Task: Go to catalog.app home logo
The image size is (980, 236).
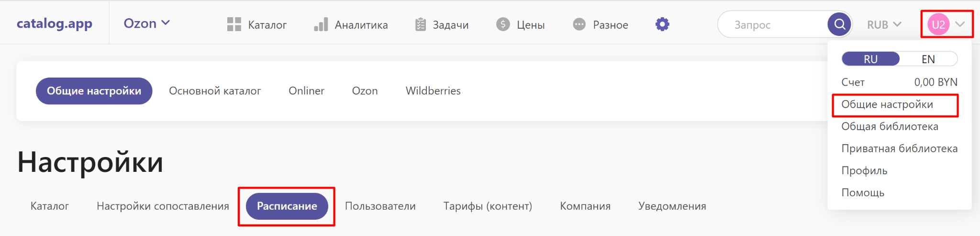Action: point(55,23)
